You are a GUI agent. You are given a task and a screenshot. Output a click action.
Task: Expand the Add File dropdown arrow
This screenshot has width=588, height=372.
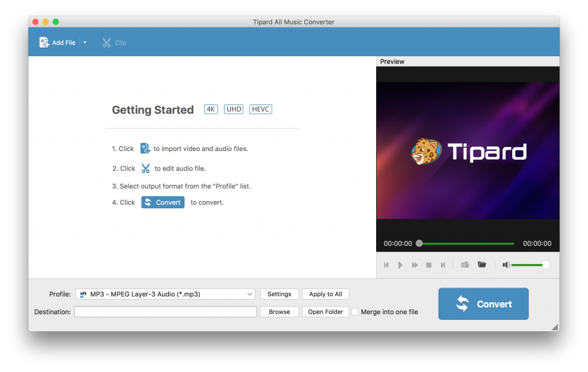pyautogui.click(x=84, y=42)
